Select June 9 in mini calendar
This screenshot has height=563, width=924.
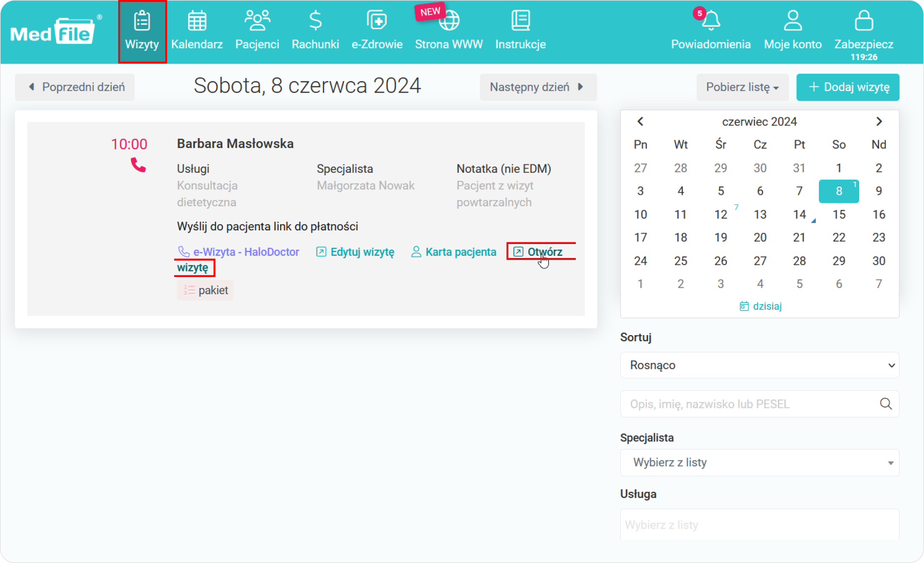879,191
